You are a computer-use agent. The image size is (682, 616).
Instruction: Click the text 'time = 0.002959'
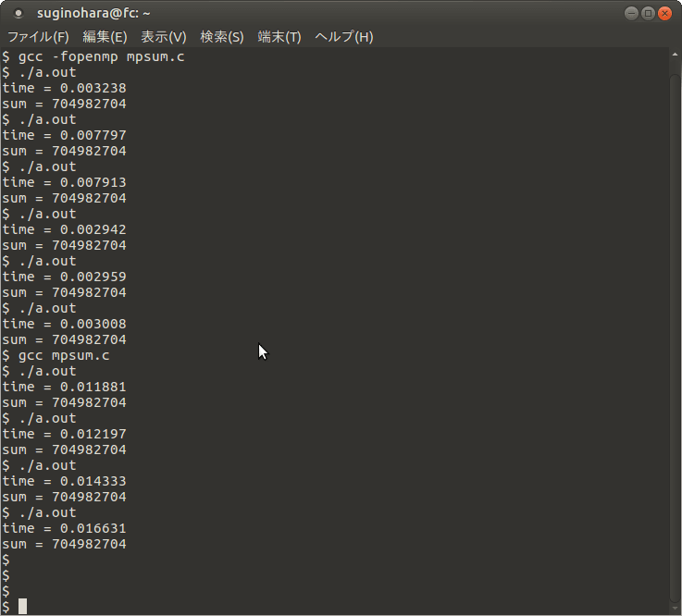[x=65, y=277]
